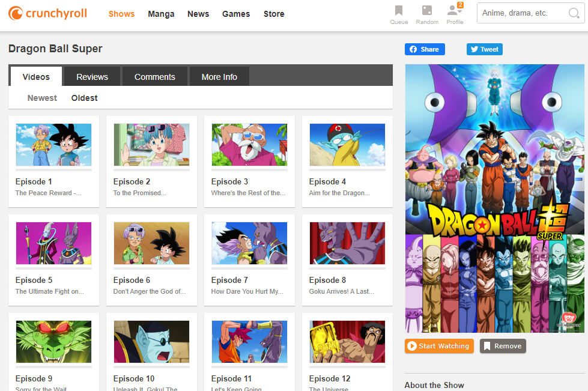Open Episode 11 thumbnail
Viewport: 588px width, 391px height.
click(249, 342)
